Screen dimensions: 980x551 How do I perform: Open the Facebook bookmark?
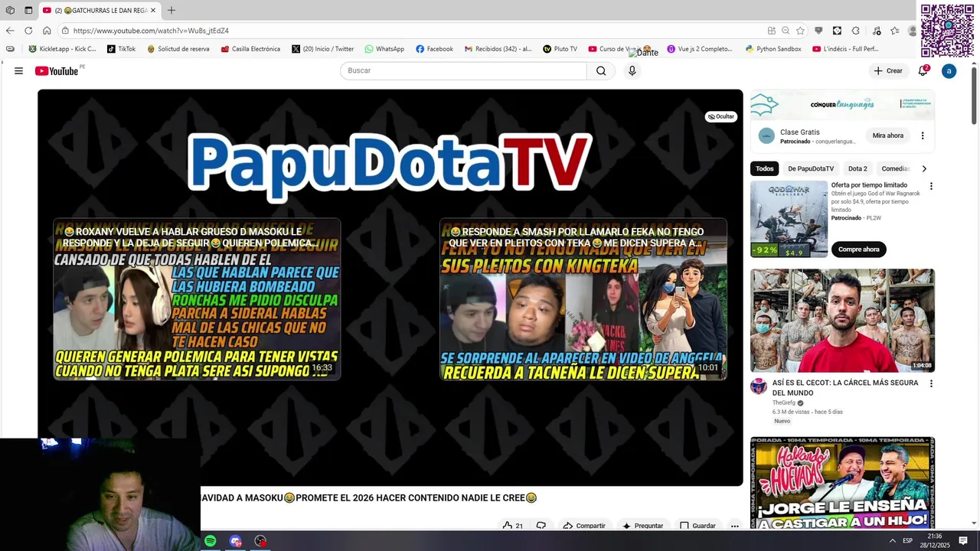(x=434, y=49)
